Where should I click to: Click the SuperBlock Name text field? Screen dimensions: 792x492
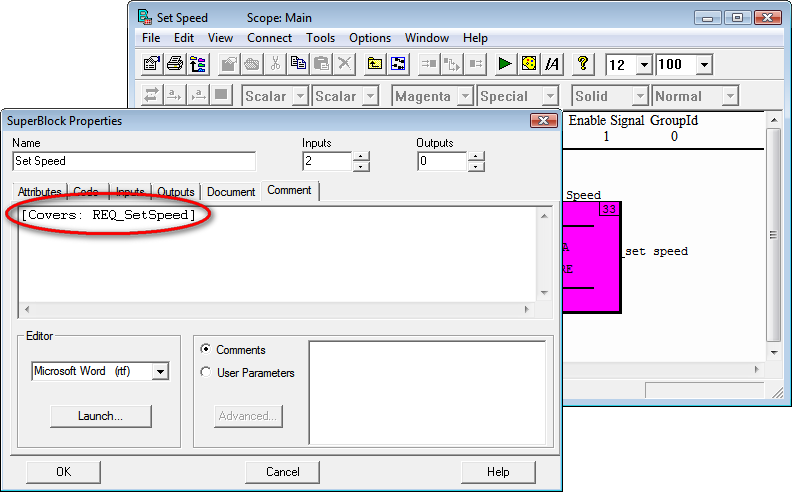click(134, 161)
